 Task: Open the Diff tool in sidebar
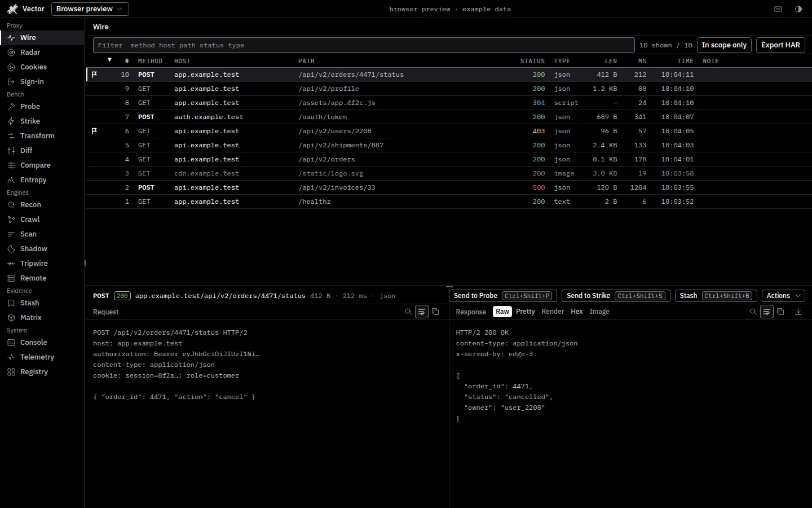tap(42, 151)
